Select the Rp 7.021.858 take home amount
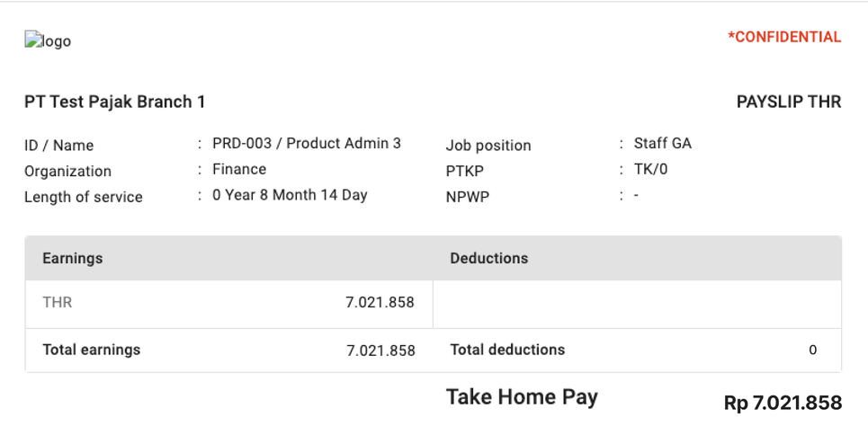Viewport: 868px width, 444px height. tap(783, 403)
